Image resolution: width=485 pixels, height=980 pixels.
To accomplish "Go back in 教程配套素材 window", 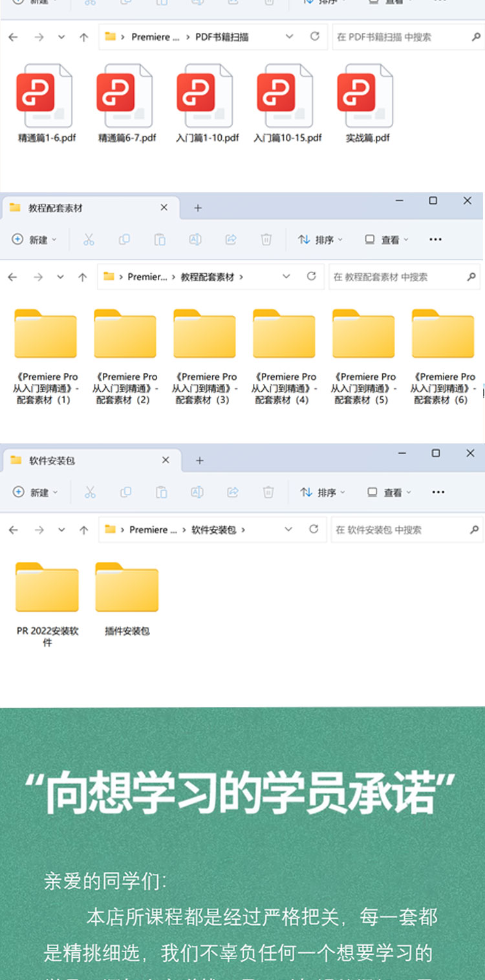I will [12, 277].
